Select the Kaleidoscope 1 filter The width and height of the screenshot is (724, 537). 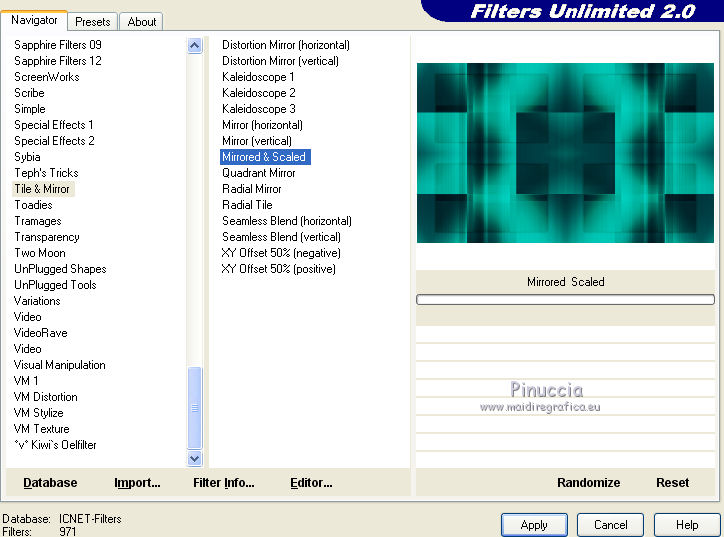click(x=258, y=77)
